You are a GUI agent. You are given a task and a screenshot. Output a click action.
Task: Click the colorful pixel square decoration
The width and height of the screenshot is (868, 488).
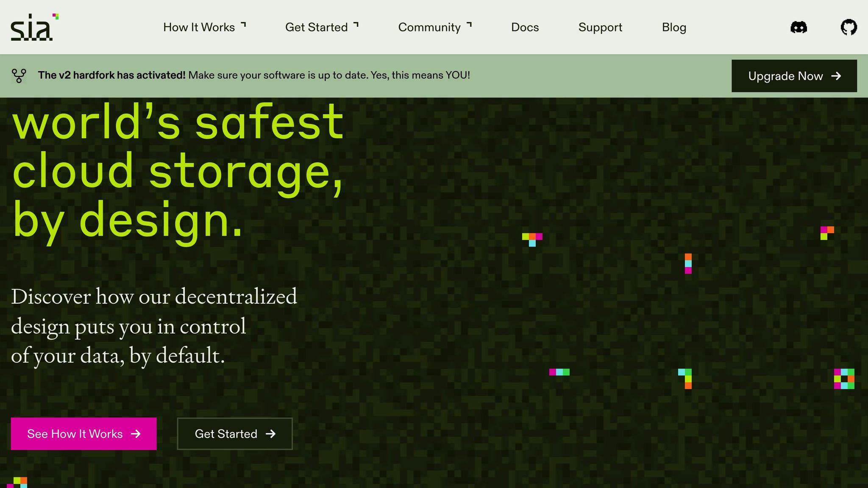pos(844,379)
